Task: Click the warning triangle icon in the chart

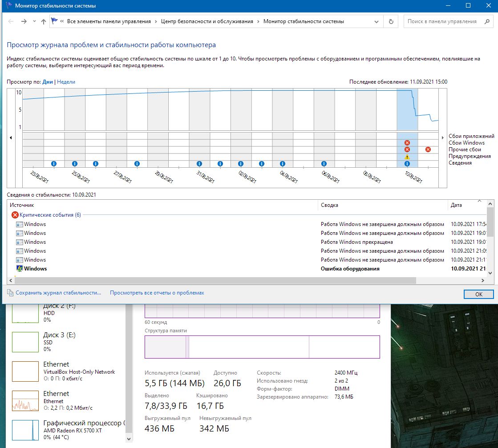Action: 407,157
